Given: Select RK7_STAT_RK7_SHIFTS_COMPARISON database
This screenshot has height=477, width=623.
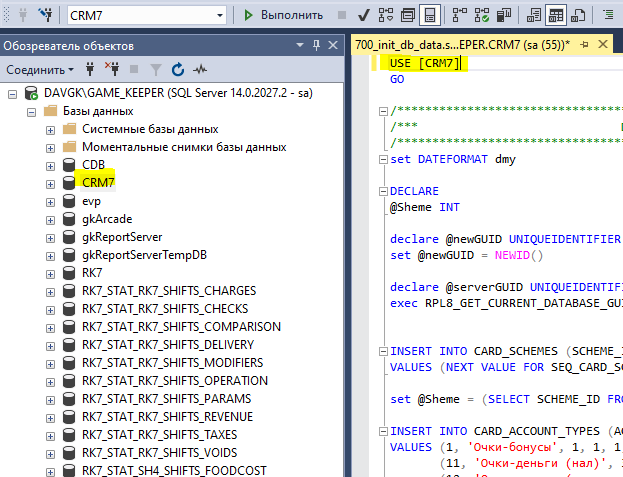Looking at the screenshot, I should point(181,327).
